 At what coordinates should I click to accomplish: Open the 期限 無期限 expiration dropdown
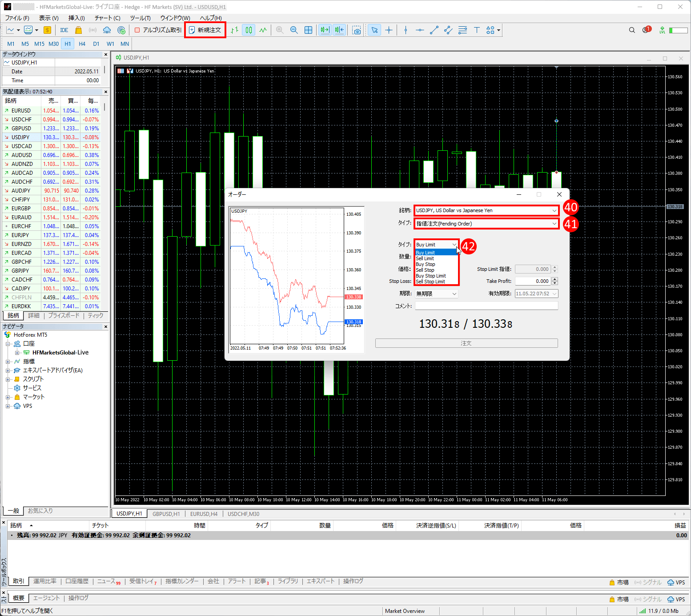[436, 294]
